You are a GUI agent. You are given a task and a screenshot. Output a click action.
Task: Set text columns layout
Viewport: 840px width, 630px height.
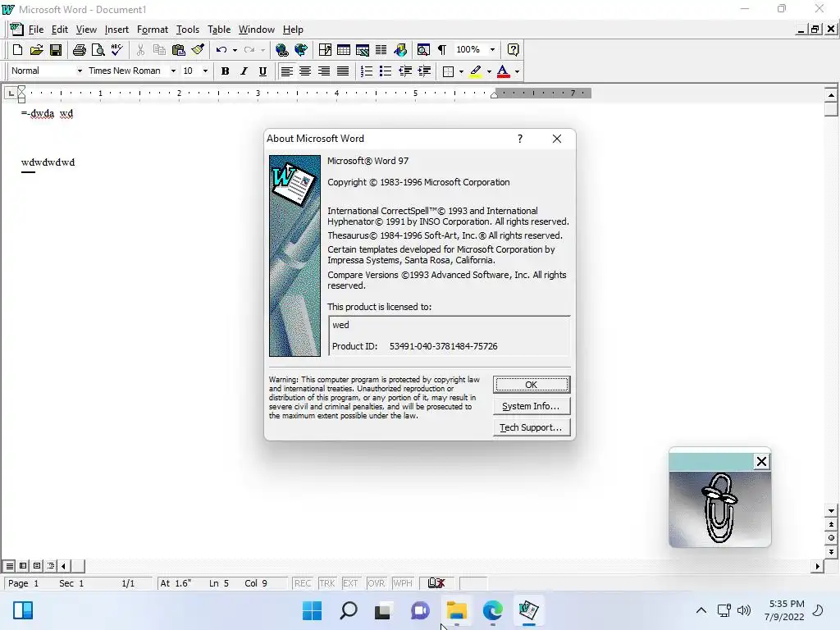tap(381, 50)
